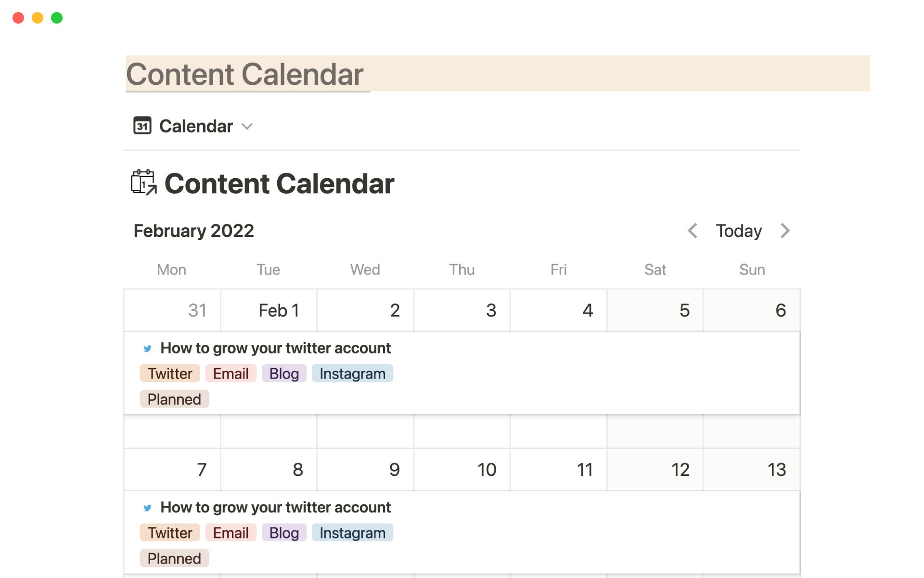The image size is (924, 578).
Task: Go to next month with right arrow
Action: pyautogui.click(x=785, y=231)
